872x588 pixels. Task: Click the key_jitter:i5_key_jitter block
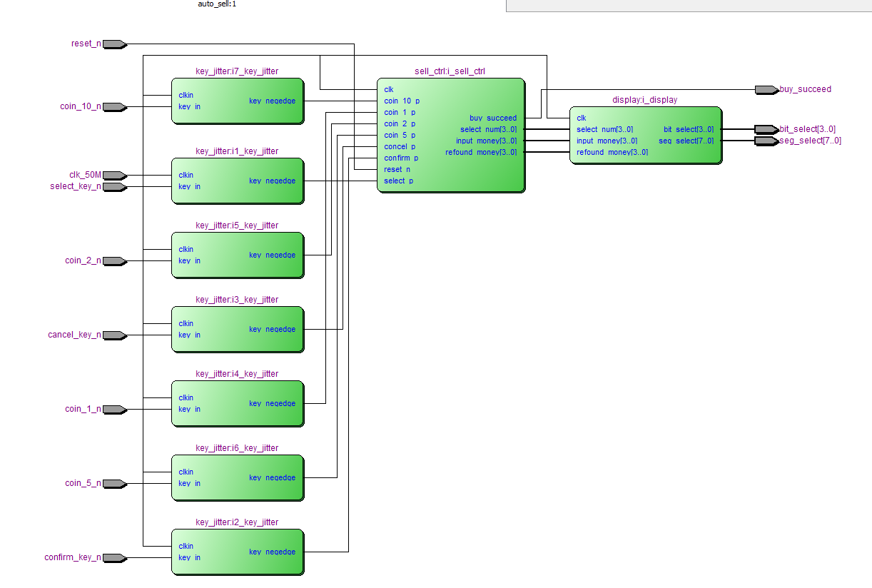coord(238,255)
